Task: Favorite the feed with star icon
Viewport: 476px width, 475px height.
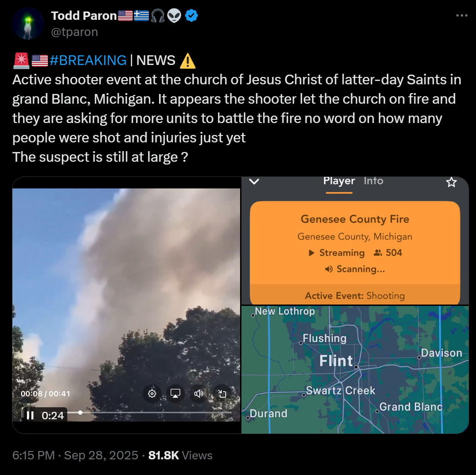Action: click(451, 182)
